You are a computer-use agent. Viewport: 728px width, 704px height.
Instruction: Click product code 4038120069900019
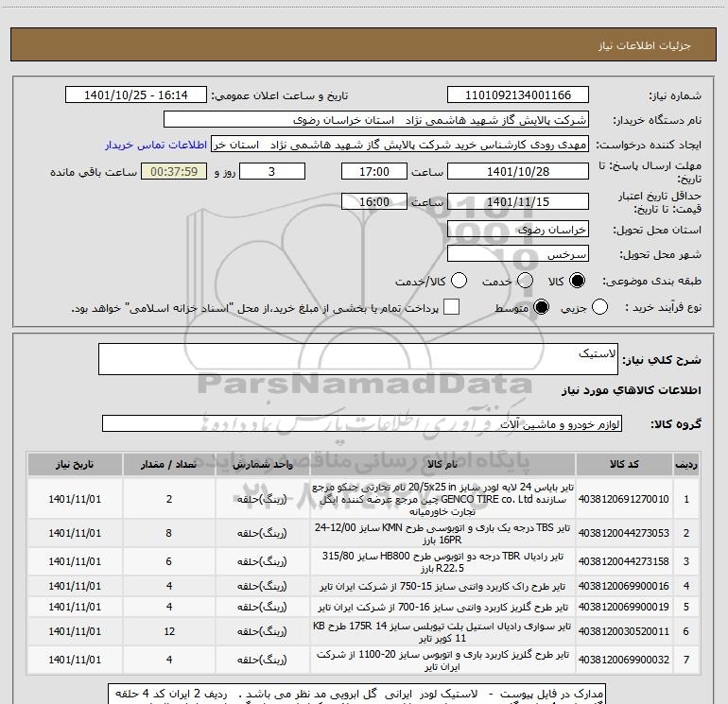click(x=624, y=607)
